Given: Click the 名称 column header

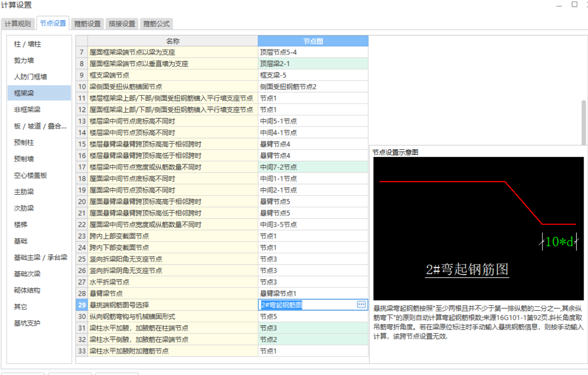Looking at the screenshot, I should pyautogui.click(x=173, y=41).
